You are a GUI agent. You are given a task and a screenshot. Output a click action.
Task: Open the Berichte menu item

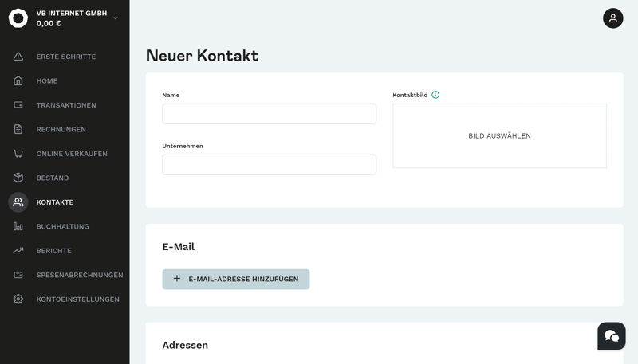[x=53, y=251]
